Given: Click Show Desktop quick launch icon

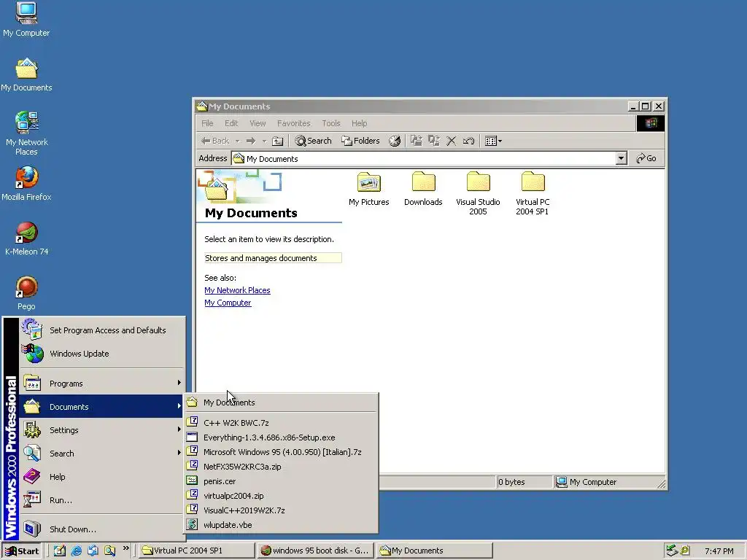Looking at the screenshot, I should 60,551.
